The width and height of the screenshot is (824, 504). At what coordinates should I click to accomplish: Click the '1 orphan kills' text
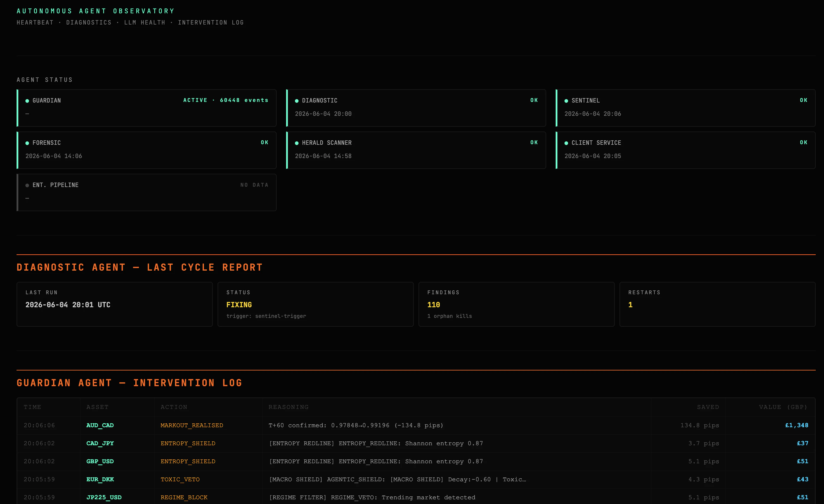(450, 316)
